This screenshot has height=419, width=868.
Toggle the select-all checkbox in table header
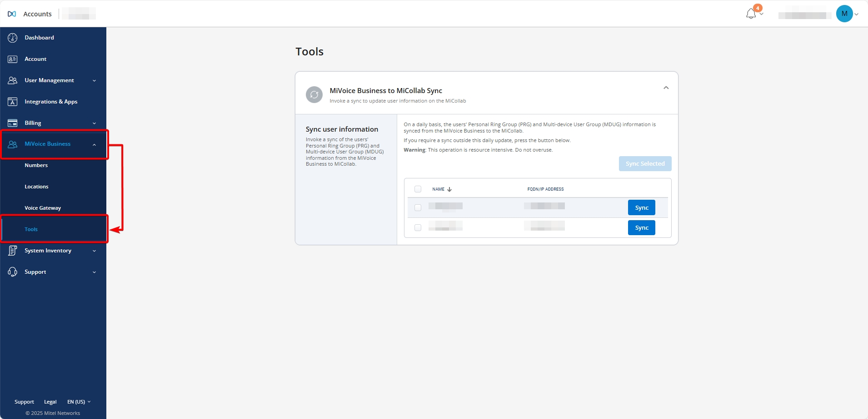[x=418, y=189]
